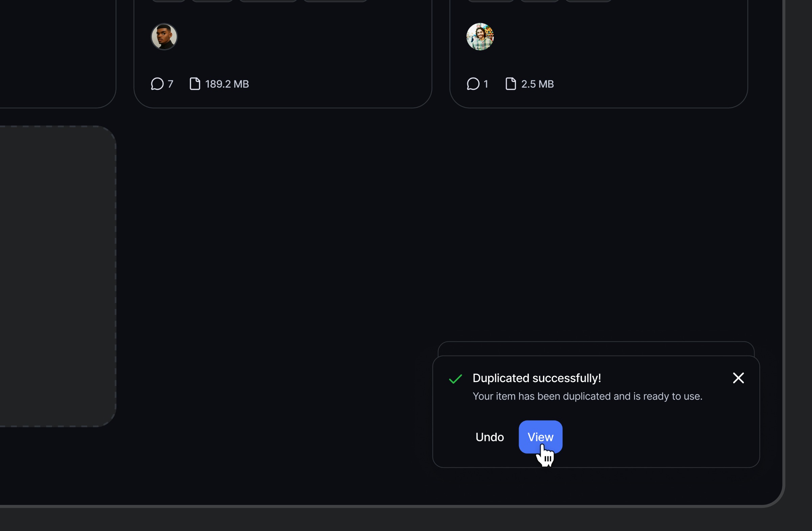Dismiss the Duplicated successfully notification with X

(738, 378)
